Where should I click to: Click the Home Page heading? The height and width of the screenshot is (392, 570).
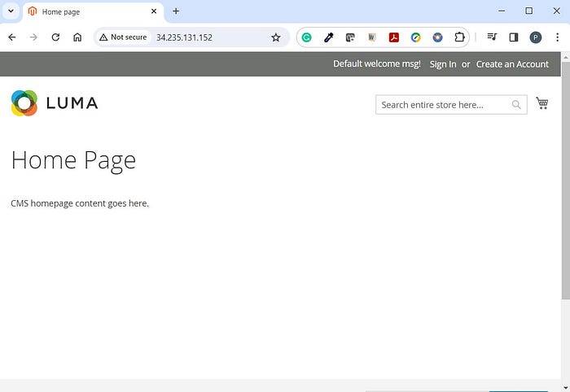click(x=73, y=161)
